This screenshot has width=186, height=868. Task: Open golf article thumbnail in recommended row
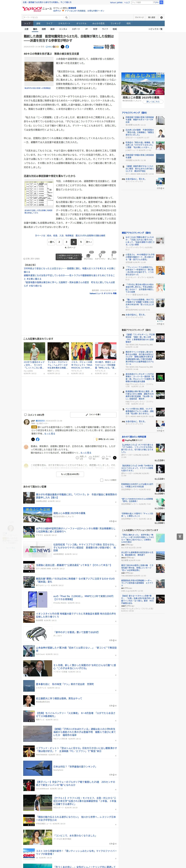(x=34, y=351)
